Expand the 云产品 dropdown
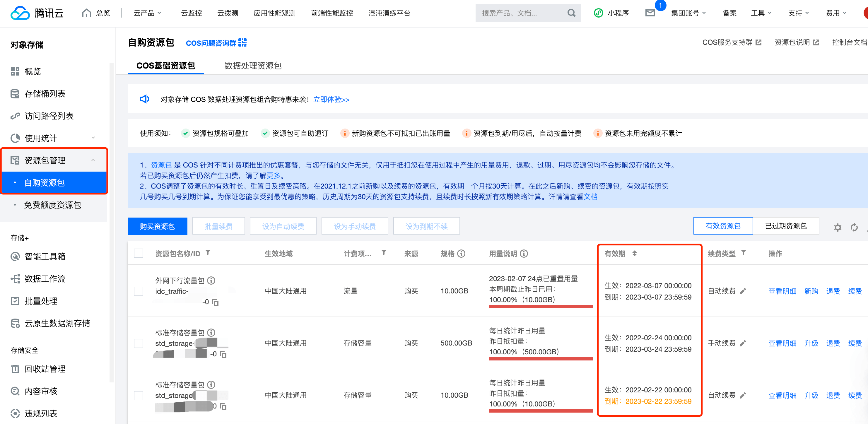Image resolution: width=868 pixels, height=424 pixels. point(148,13)
